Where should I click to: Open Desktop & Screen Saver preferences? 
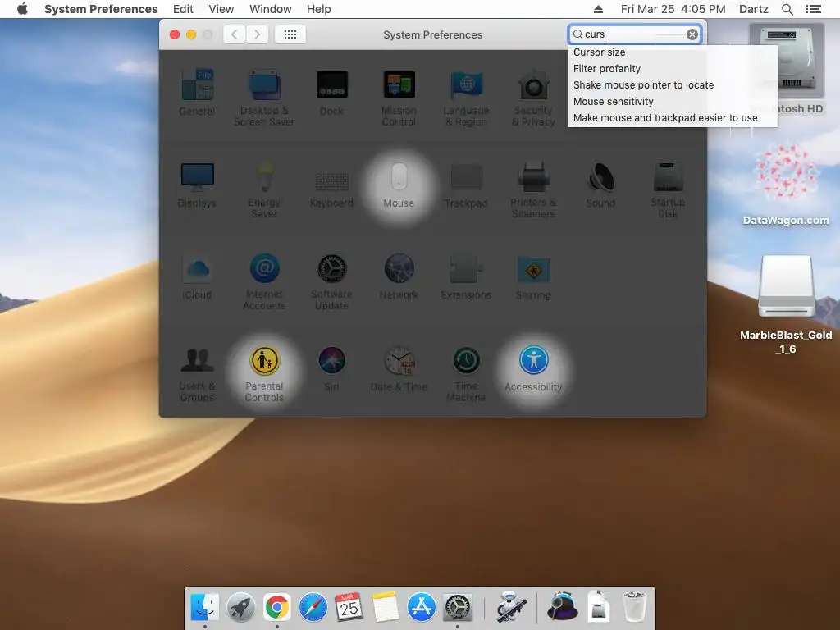click(264, 98)
